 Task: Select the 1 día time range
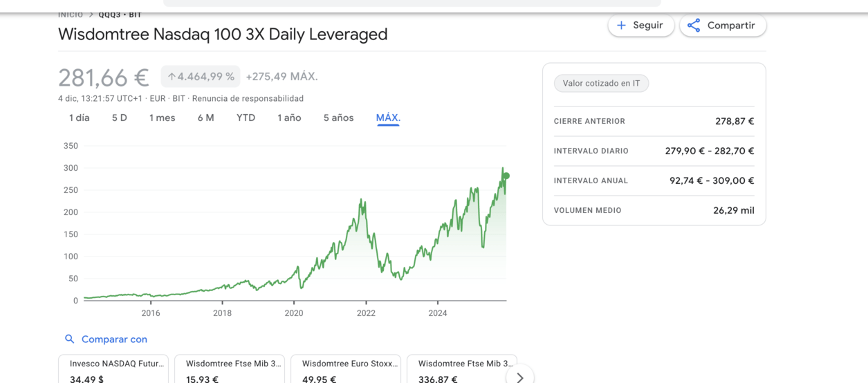[x=80, y=118]
